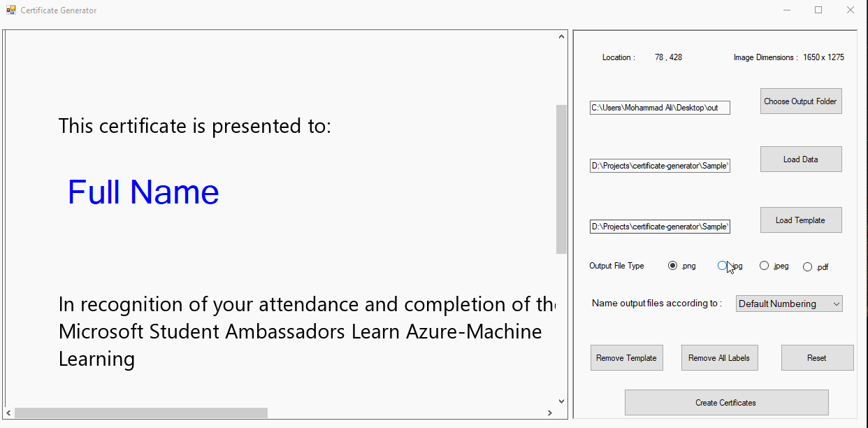Click the preview scroll down arrow
868x428 pixels.
click(561, 401)
